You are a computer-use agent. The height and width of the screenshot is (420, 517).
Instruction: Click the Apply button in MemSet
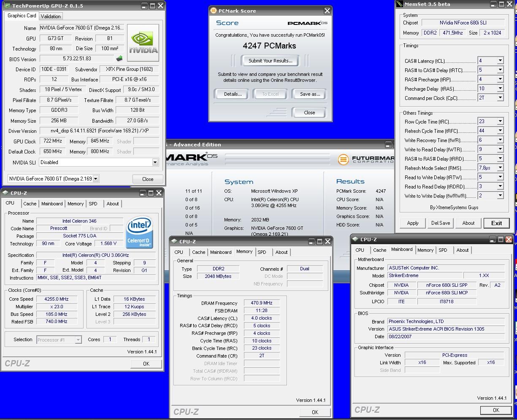coord(412,223)
